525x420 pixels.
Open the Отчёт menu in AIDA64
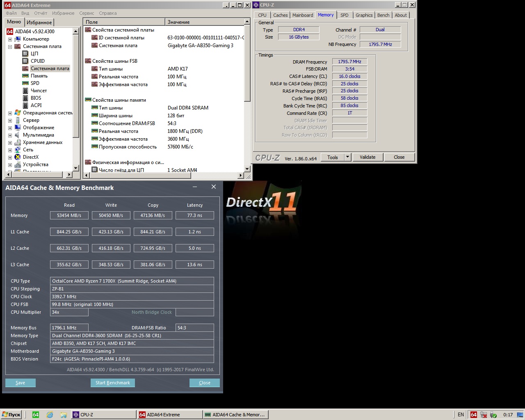pos(41,13)
